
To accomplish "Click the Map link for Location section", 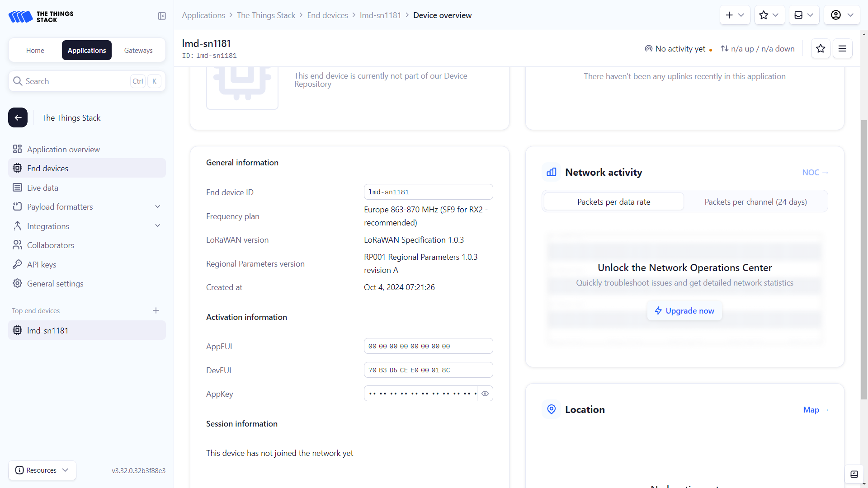I will point(816,409).
